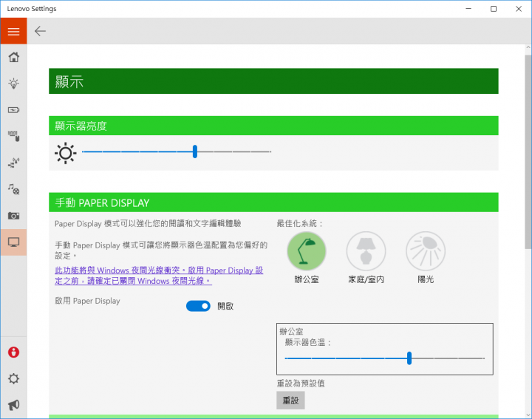Open the wireless network settings section
This screenshot has height=419, width=532.
(x=13, y=163)
